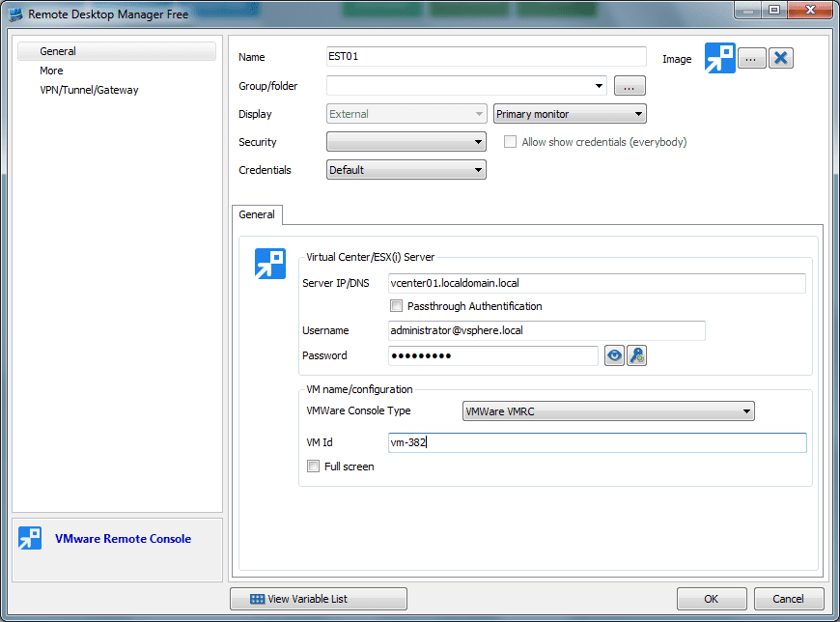Viewport: 840px width, 622px height.
Task: Browse for a new image via ellipsis button
Action: [751, 58]
